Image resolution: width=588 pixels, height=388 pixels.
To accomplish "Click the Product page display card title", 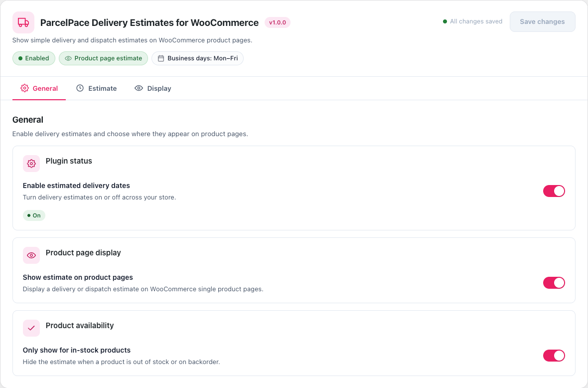I will tap(83, 253).
